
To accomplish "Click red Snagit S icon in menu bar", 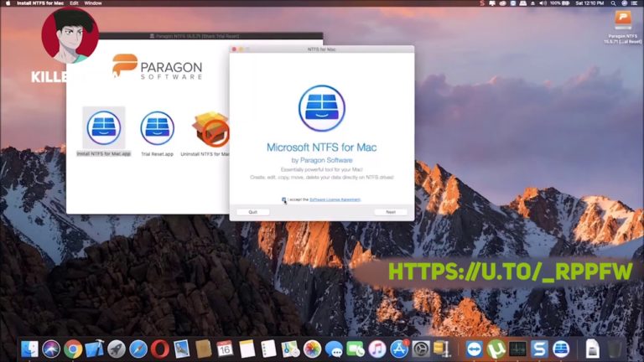I will tap(482, 3).
